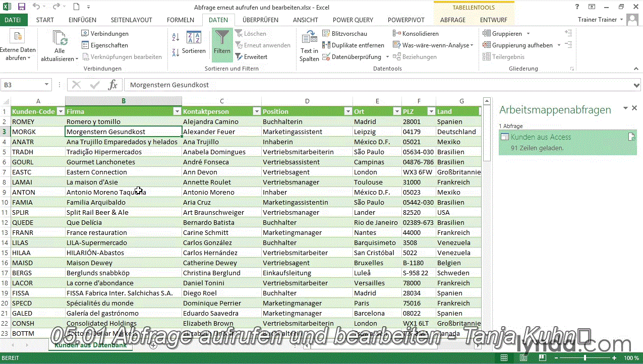This screenshot has height=364, width=643.
Task: Select cell Eastern Connection
Action: 124,172
